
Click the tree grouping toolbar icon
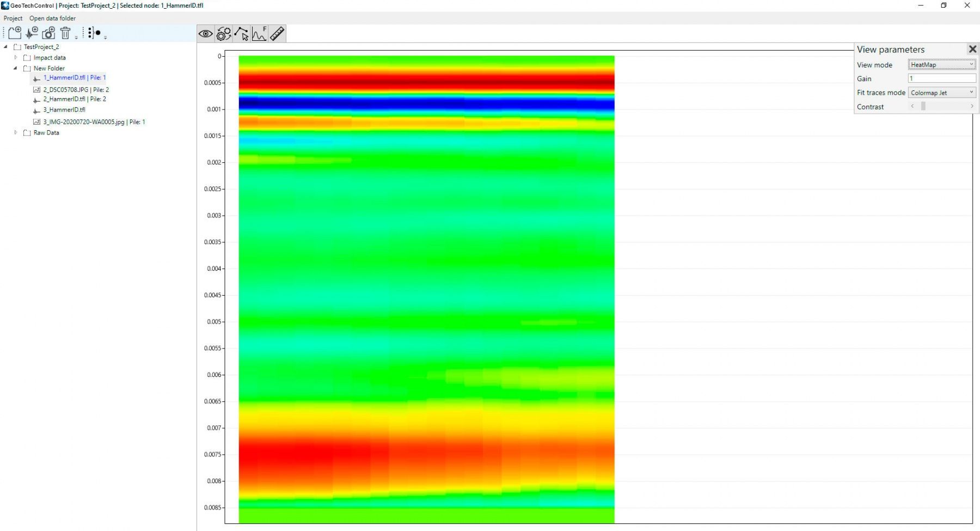click(x=94, y=33)
